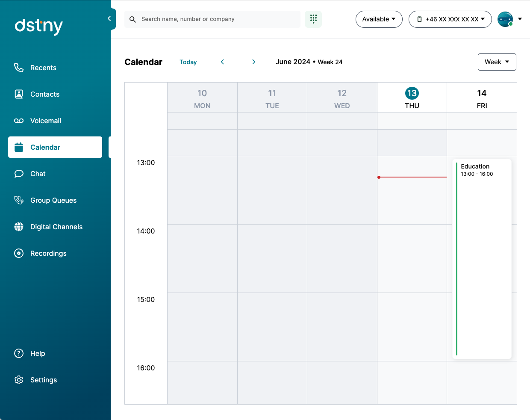Go to the next week
The width and height of the screenshot is (530, 420).
click(254, 62)
